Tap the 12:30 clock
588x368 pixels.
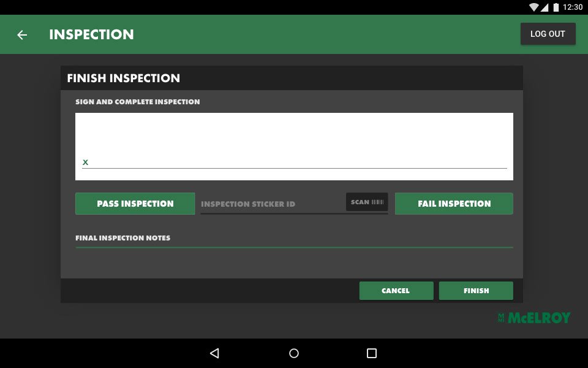[x=573, y=7]
